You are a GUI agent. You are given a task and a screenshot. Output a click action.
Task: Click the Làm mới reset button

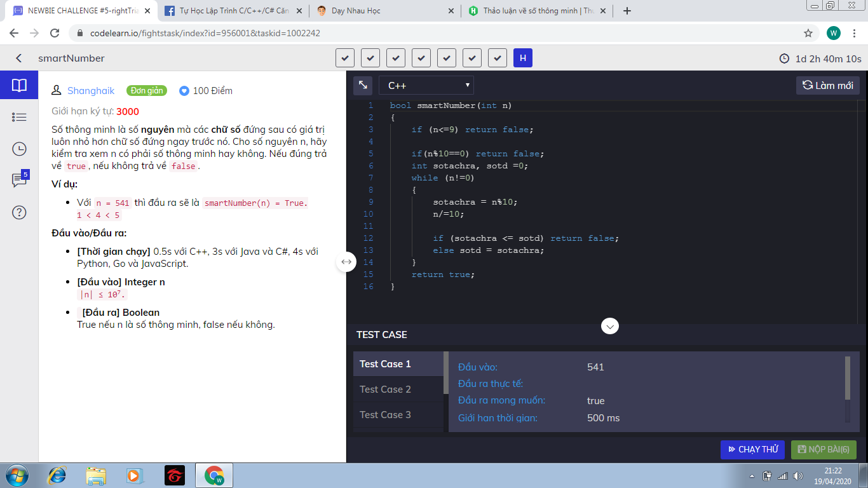pos(827,85)
